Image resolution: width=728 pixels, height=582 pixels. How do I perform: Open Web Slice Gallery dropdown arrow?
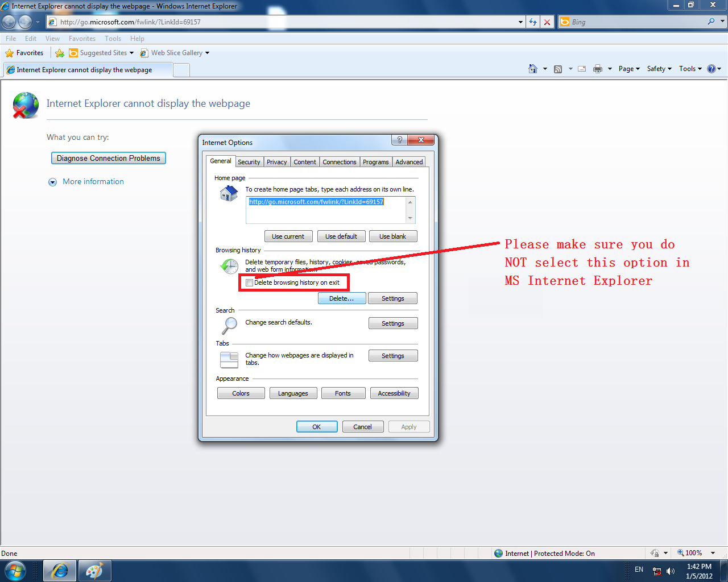tap(207, 53)
